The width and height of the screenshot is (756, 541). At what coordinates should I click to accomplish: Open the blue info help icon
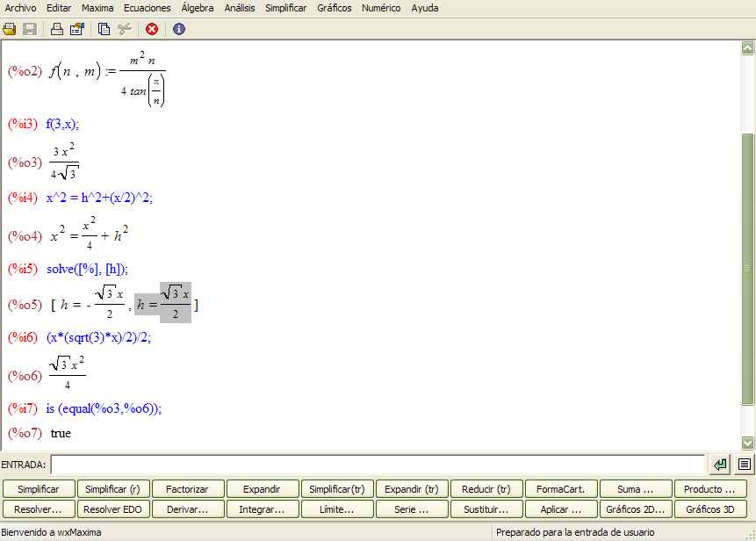[179, 29]
